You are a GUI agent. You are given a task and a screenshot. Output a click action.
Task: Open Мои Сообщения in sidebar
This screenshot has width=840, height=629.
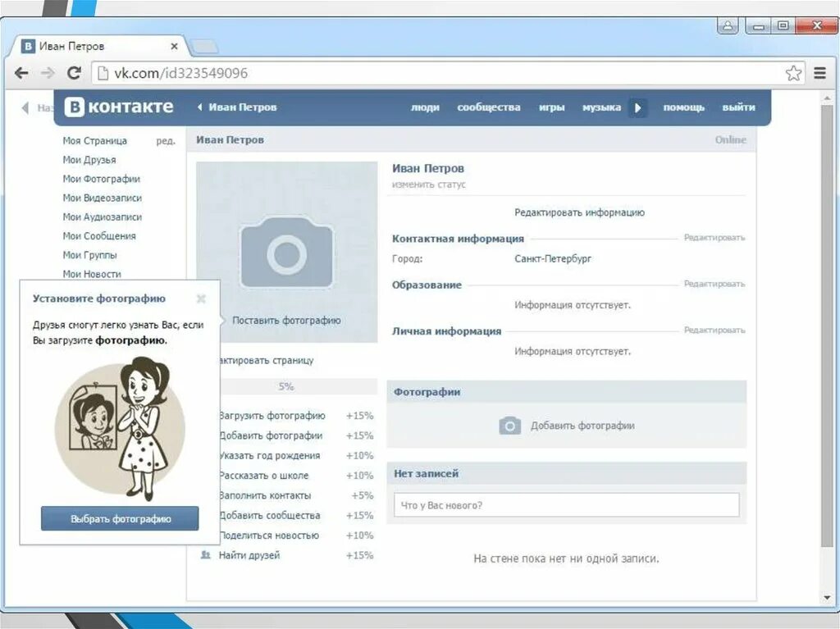tap(99, 235)
